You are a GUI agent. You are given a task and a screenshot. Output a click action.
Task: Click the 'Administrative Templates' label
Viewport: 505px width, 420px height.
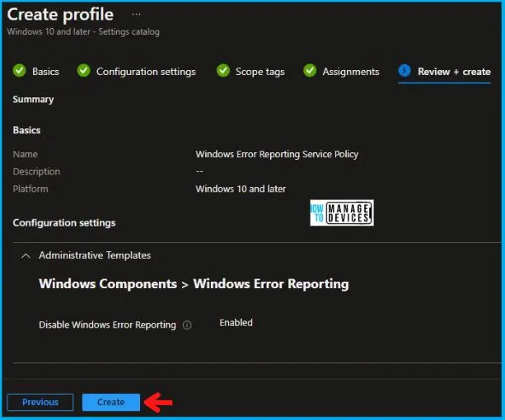[x=95, y=255]
